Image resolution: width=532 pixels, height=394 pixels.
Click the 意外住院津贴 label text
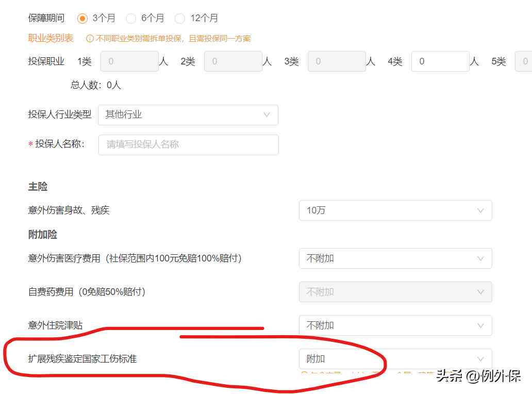[55, 325]
